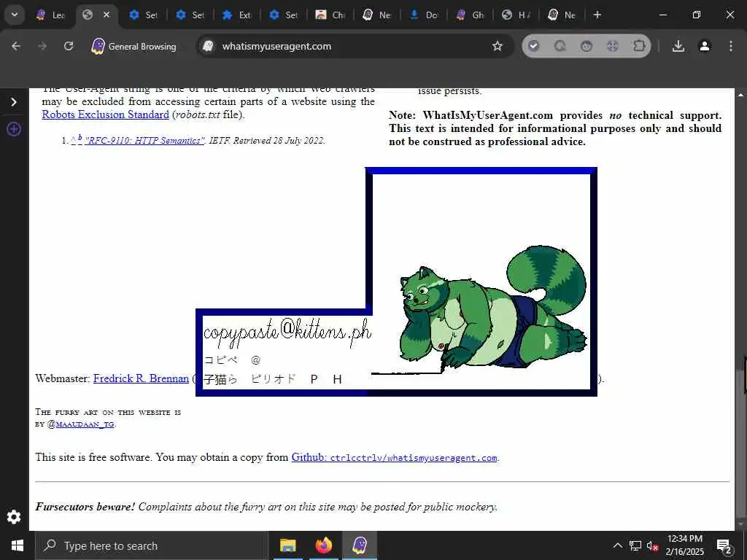This screenshot has height=560, width=747.
Task: Click the 'Type here to search' taskbar box
Action: pyautogui.click(x=151, y=545)
